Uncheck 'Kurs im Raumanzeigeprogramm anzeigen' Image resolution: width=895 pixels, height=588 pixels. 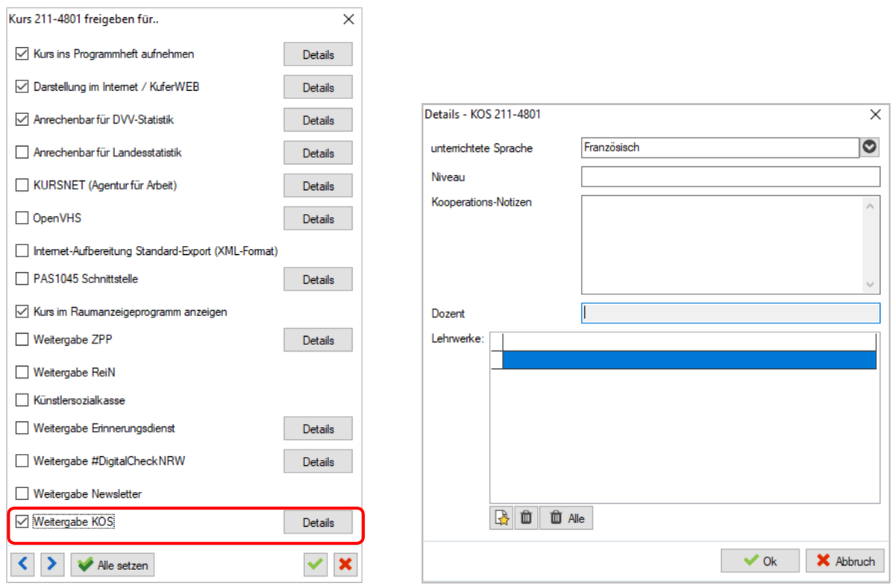click(22, 312)
